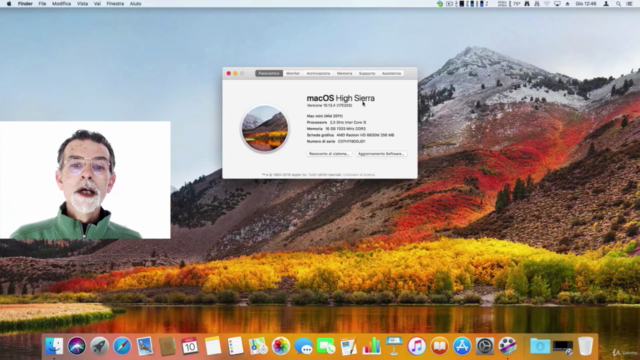Open Notes yellow pad icon in Dock
Image resolution: width=640 pixels, height=360 pixels.
(x=213, y=347)
